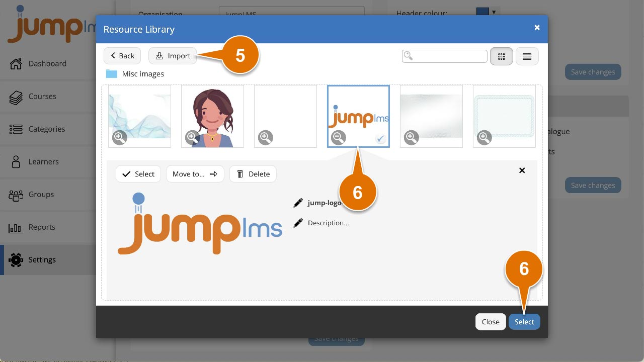Screen dimensions: 644x362
Task: Open Settings in the sidebar
Action: (x=48, y=260)
